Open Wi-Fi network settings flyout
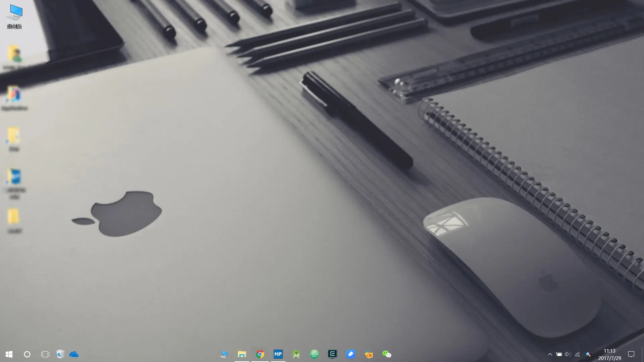The width and height of the screenshot is (644, 362). coord(577,354)
